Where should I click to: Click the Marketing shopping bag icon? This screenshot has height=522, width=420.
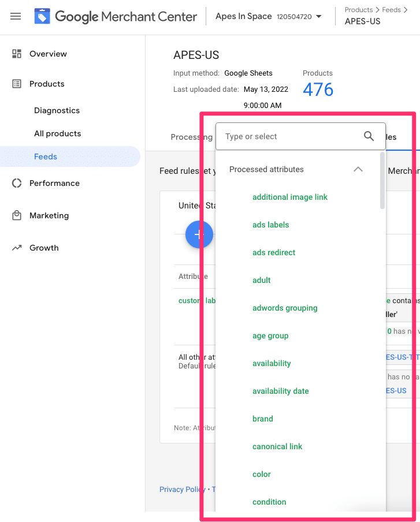(x=17, y=215)
